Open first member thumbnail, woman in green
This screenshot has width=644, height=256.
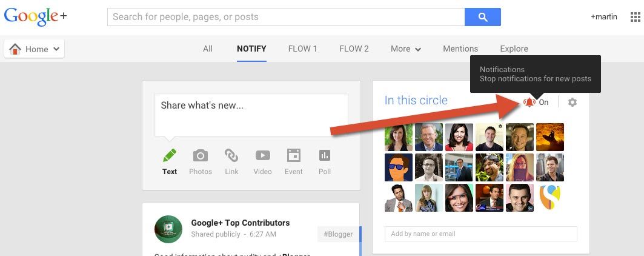[399, 137]
